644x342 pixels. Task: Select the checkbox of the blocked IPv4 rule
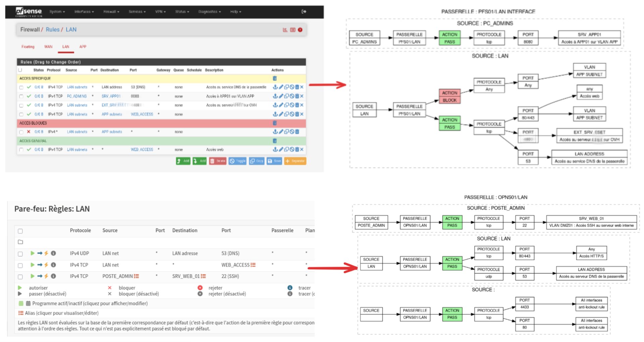pyautogui.click(x=21, y=132)
